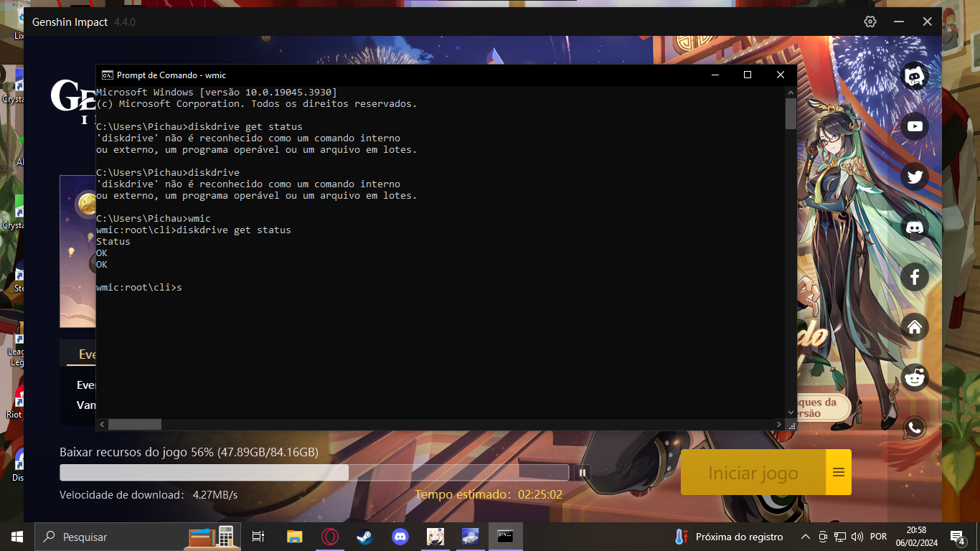Minimize the Prompt de Comando window
This screenshot has width=980, height=551.
pos(715,75)
